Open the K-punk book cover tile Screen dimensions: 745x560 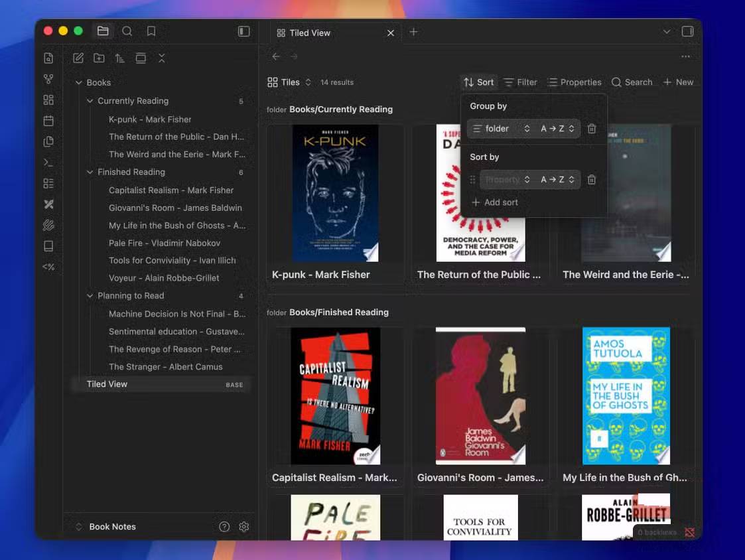point(335,193)
